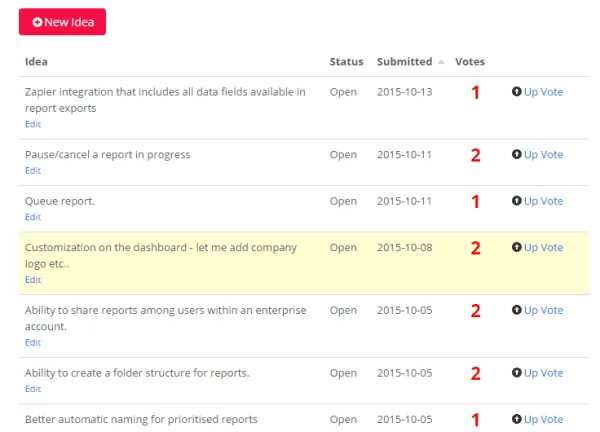Screen dimensions: 600x432
Task: Click the plus icon in New Idea button
Action: coord(37,22)
